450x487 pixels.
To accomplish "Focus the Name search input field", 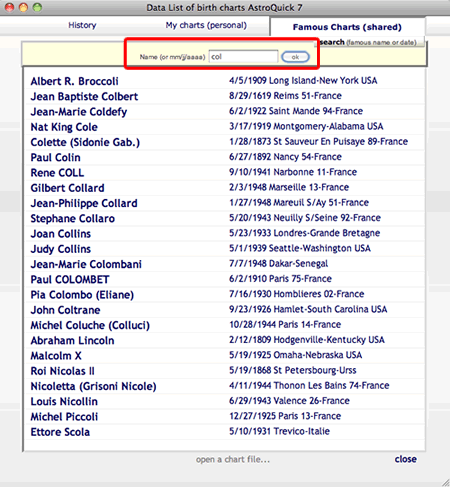I will point(243,57).
